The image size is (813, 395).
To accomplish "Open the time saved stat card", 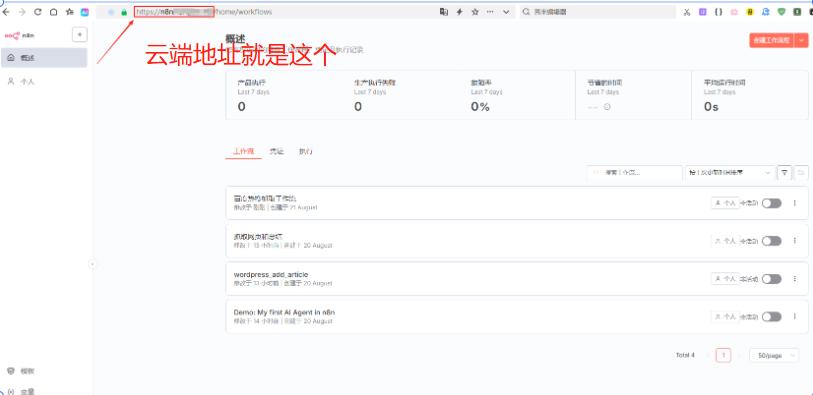I will coord(634,95).
